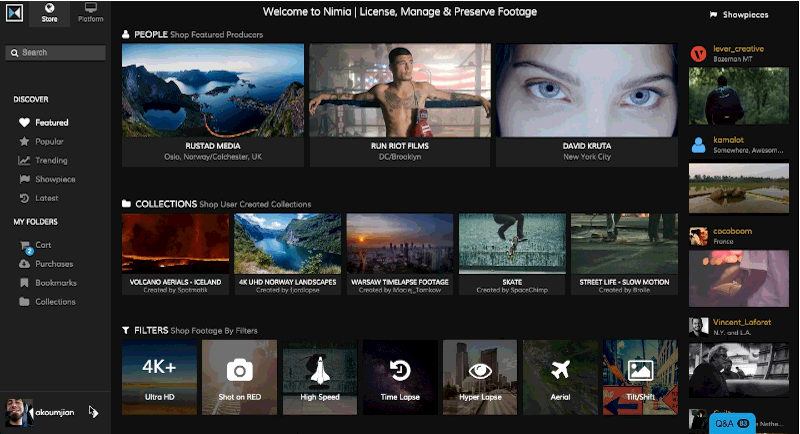Click the Showpiece flag icon in sidebar
The image size is (800, 434).
pos(24,179)
